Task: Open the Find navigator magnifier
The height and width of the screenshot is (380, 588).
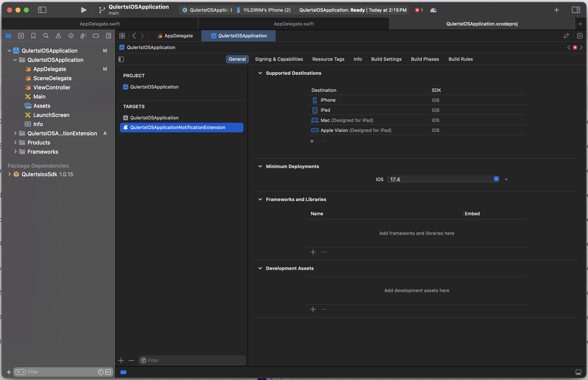Action: 46,36
